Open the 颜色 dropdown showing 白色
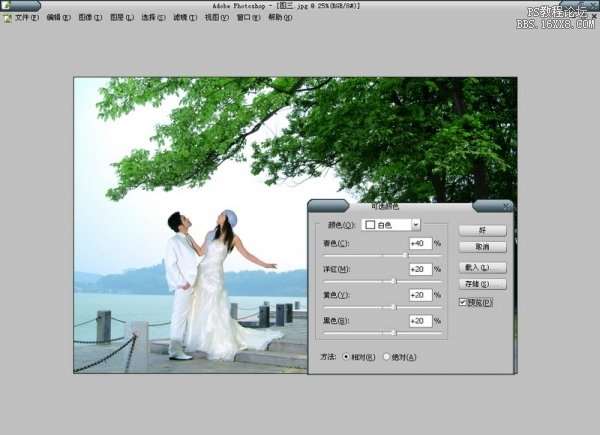 tap(391, 225)
